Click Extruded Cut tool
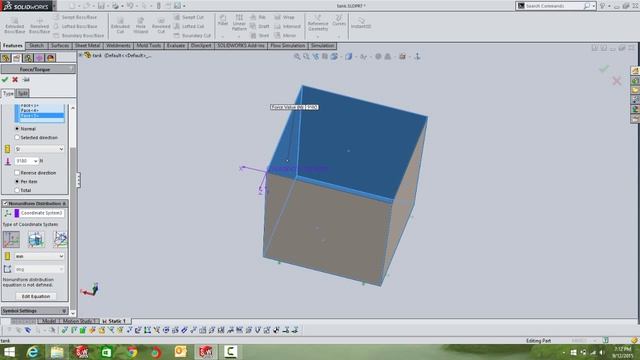This screenshot has width=640, height=360. coord(120,25)
